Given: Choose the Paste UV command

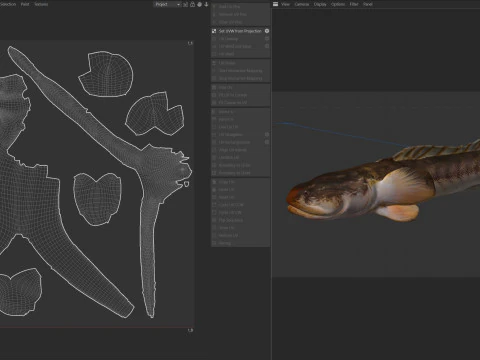Looking at the screenshot, I should pos(227,190).
